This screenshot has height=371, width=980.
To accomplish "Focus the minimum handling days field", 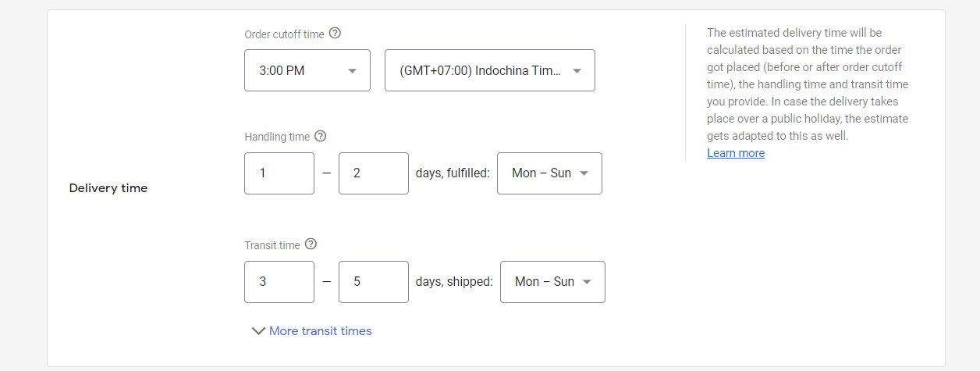I will tap(279, 173).
